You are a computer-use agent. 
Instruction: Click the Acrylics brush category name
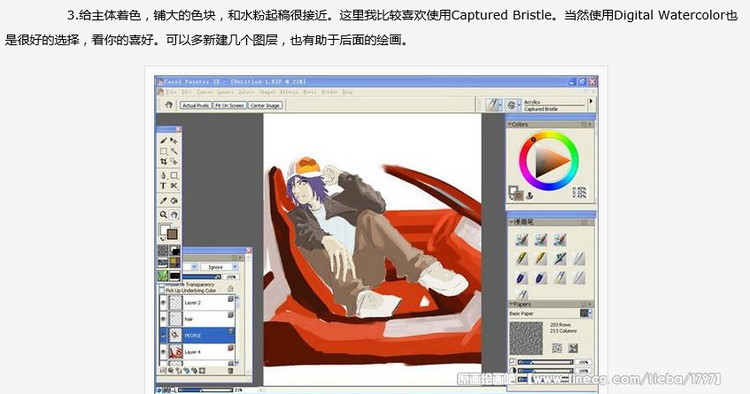pyautogui.click(x=532, y=102)
